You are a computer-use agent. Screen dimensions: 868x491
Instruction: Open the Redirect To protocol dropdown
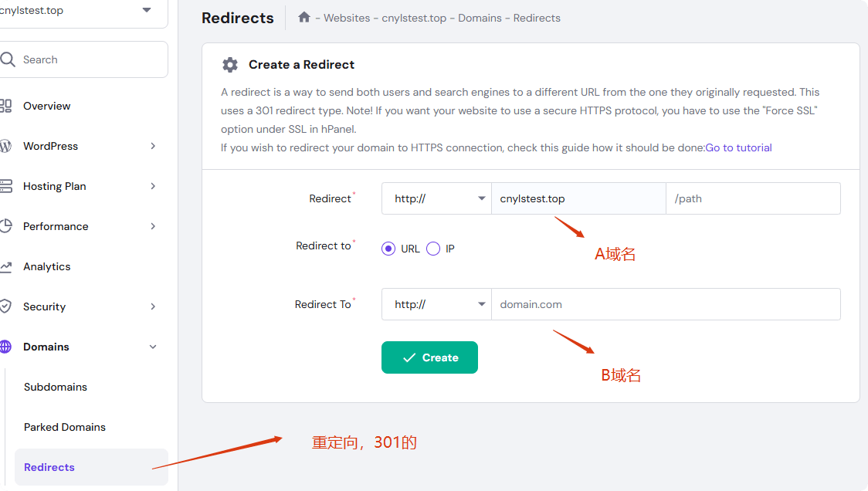click(436, 304)
